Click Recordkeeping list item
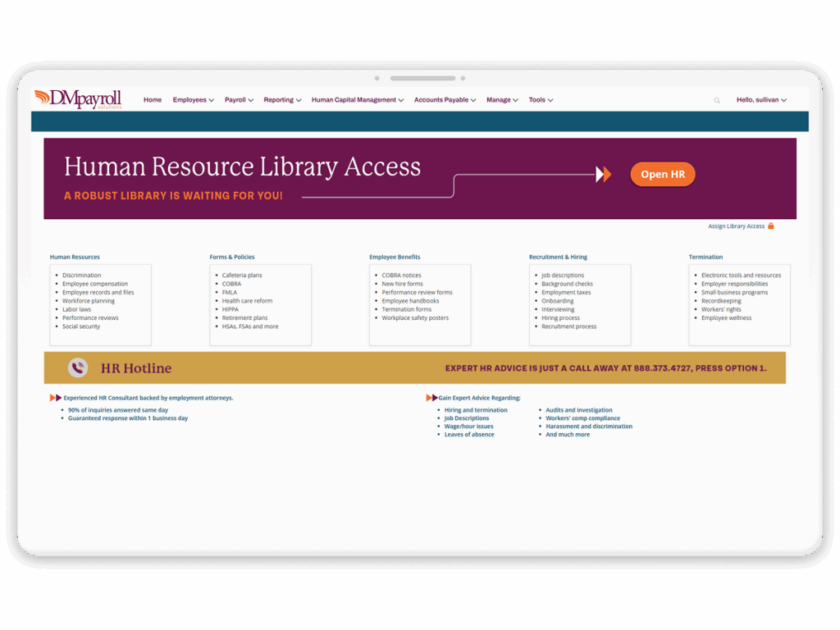The image size is (840, 630). (722, 301)
